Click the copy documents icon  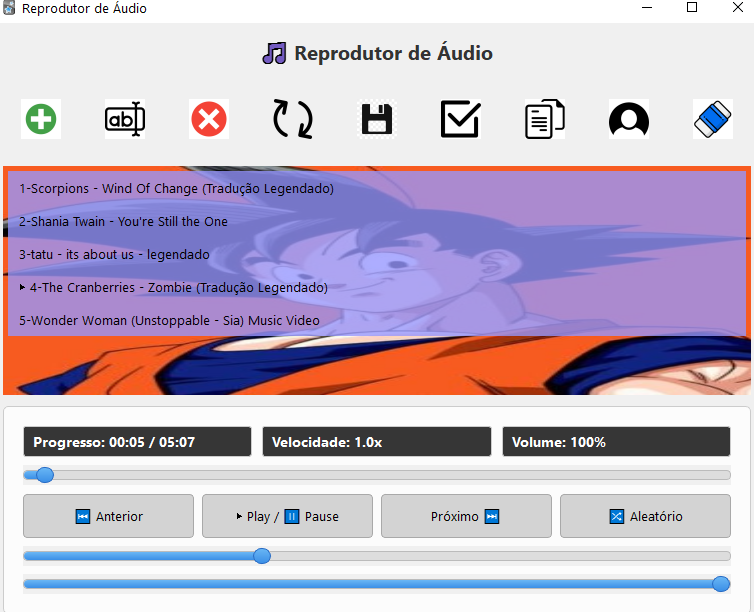pyautogui.click(x=545, y=120)
